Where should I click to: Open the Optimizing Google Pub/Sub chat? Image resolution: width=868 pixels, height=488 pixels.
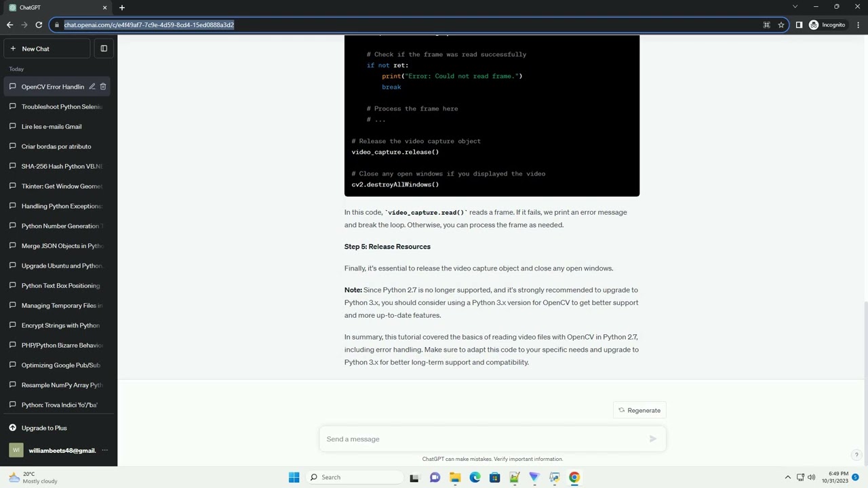pos(58,365)
